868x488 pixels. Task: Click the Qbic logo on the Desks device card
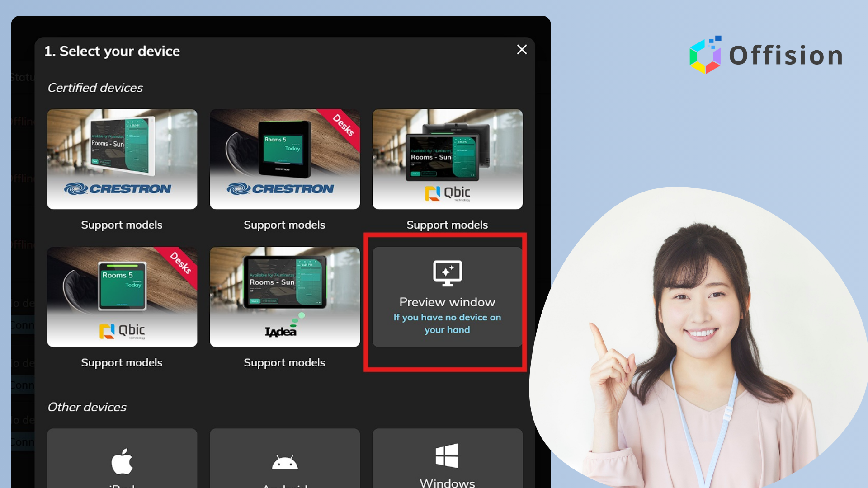pyautogui.click(x=121, y=331)
